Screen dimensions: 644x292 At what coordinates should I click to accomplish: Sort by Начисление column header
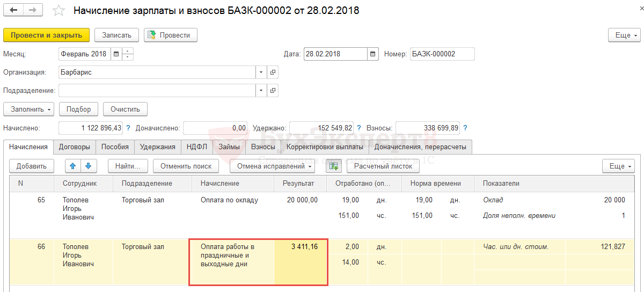(233, 183)
